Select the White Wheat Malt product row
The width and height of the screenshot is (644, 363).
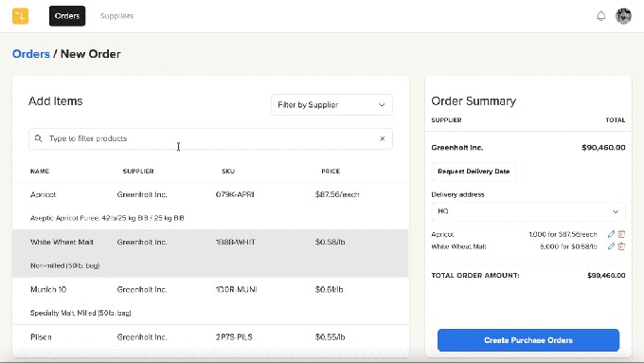point(210,254)
